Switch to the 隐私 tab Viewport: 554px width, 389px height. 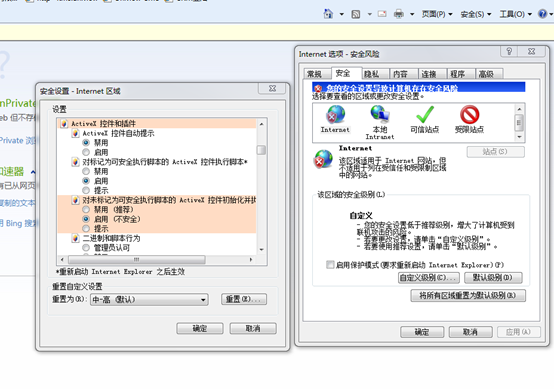372,74
